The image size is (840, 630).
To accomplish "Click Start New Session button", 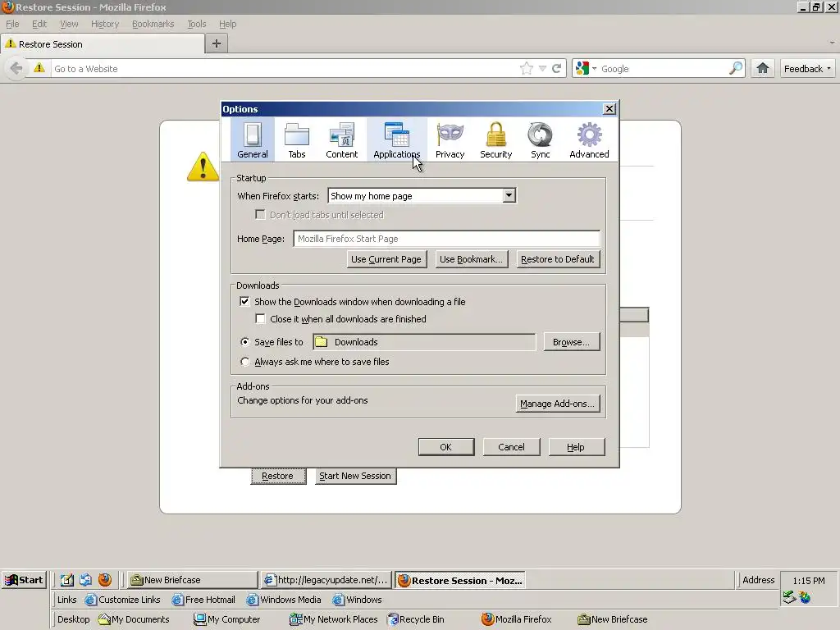I will [355, 476].
